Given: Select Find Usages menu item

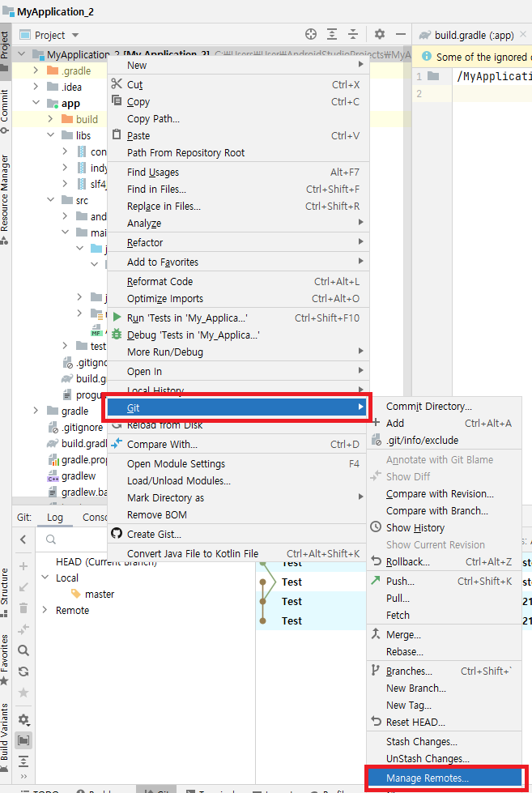Looking at the screenshot, I should tap(238, 172).
